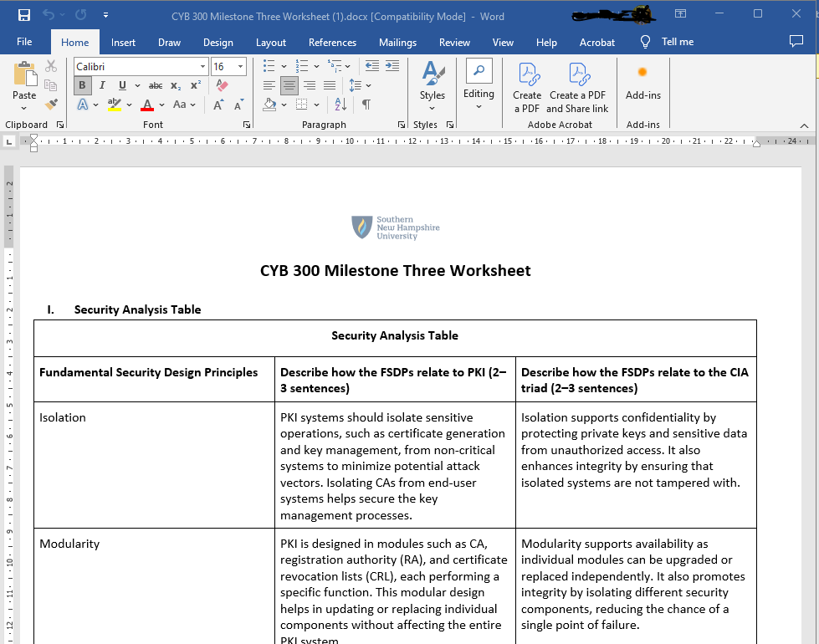The image size is (819, 644).
Task: Redo the last action
Action: coord(80,14)
